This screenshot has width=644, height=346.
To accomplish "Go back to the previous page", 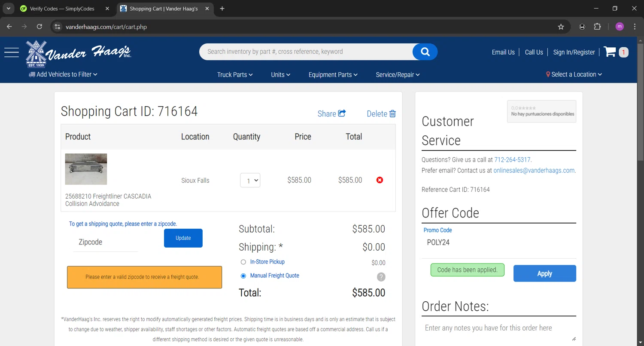I will tap(9, 27).
